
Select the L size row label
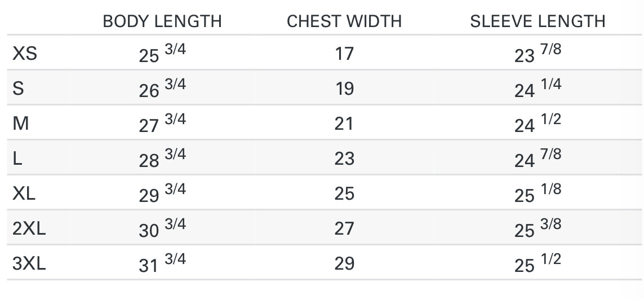click(x=17, y=159)
